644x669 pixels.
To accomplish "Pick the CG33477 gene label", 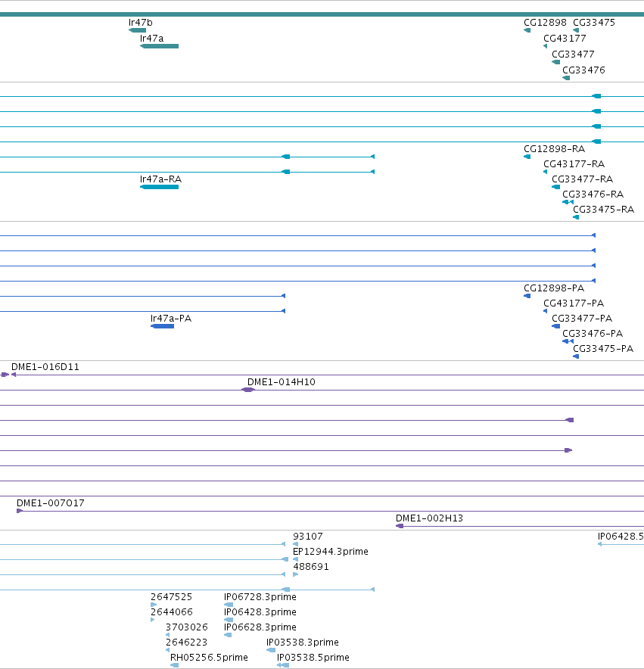I will tap(573, 54).
